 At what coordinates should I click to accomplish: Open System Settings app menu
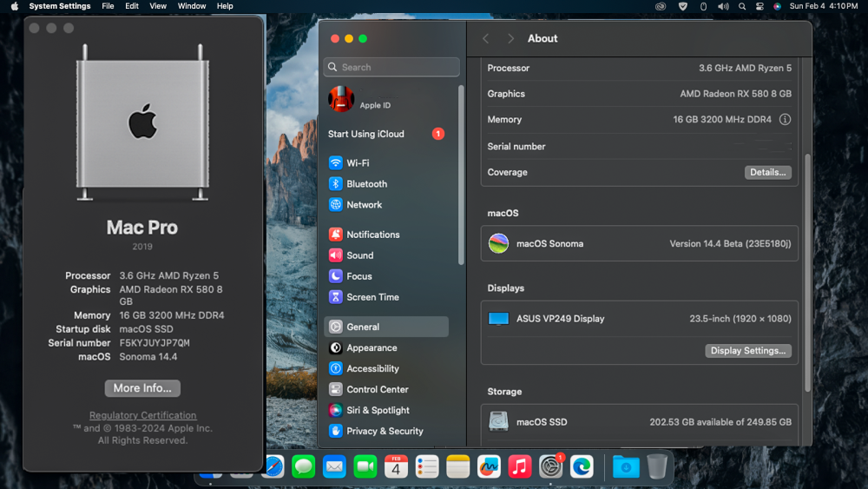[x=60, y=6]
